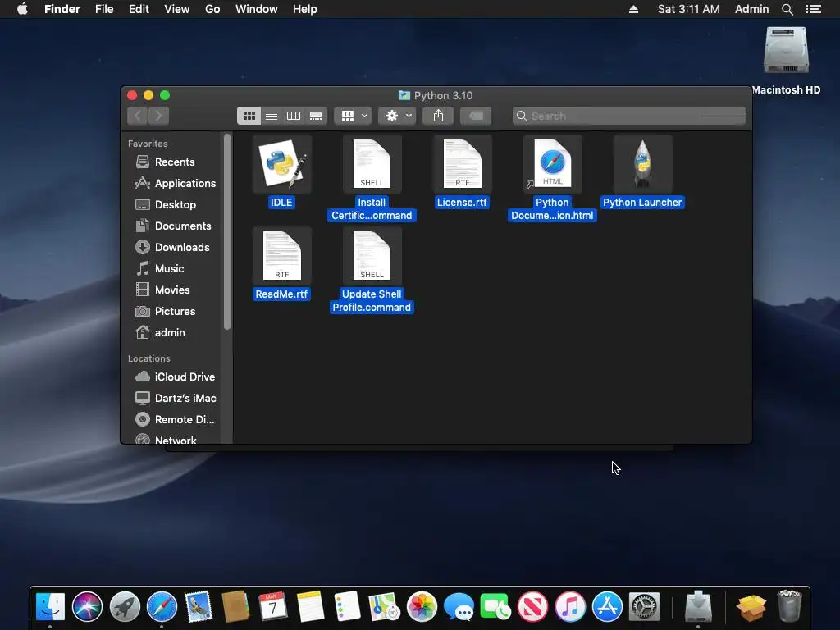The width and height of the screenshot is (840, 630).
Task: Select the Macintosh HD desktop drive icon
Action: click(786, 50)
